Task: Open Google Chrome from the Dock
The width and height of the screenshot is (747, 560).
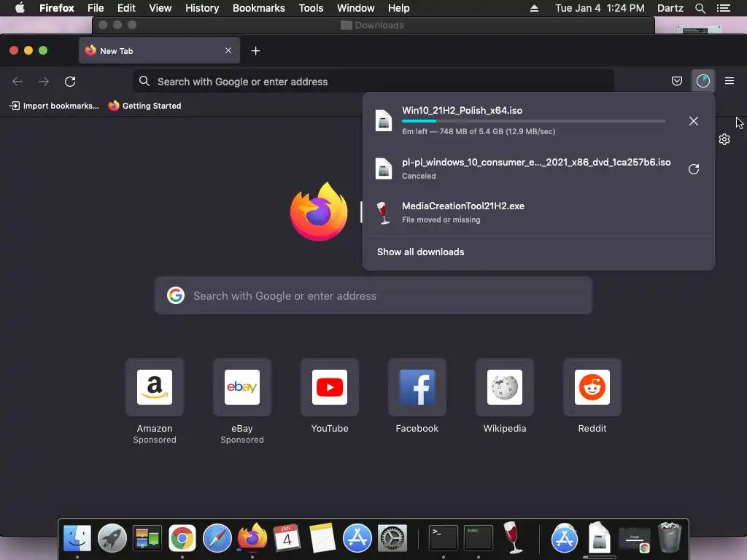Action: (182, 539)
